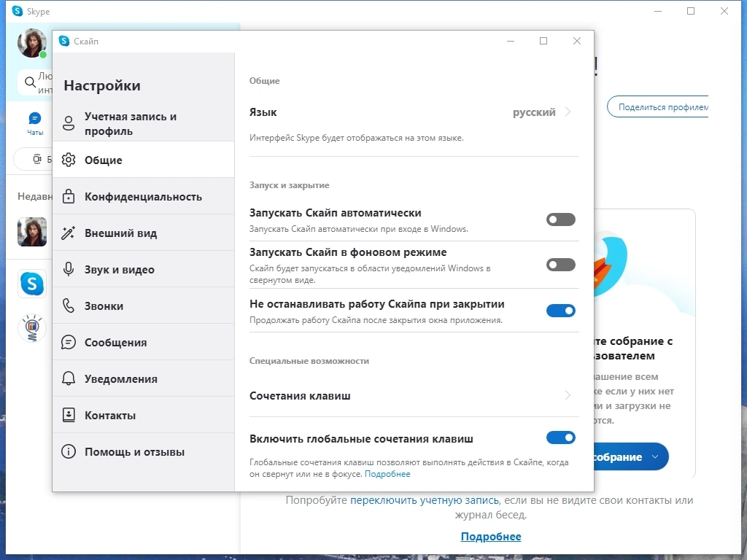Screen dimensions: 747x560
Task: Disable Не останавливать работу Скайпа при закрытии
Action: (561, 311)
